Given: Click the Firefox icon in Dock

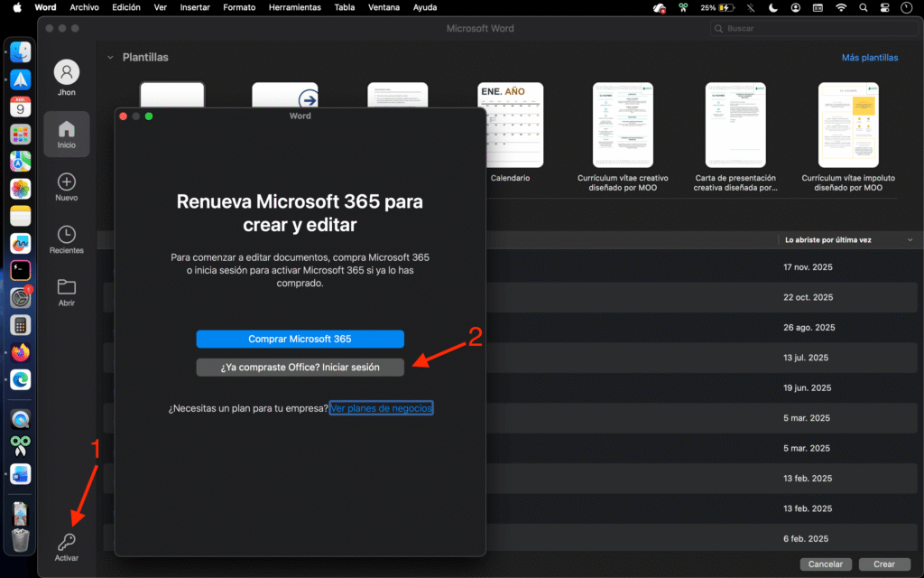Looking at the screenshot, I should (x=20, y=352).
